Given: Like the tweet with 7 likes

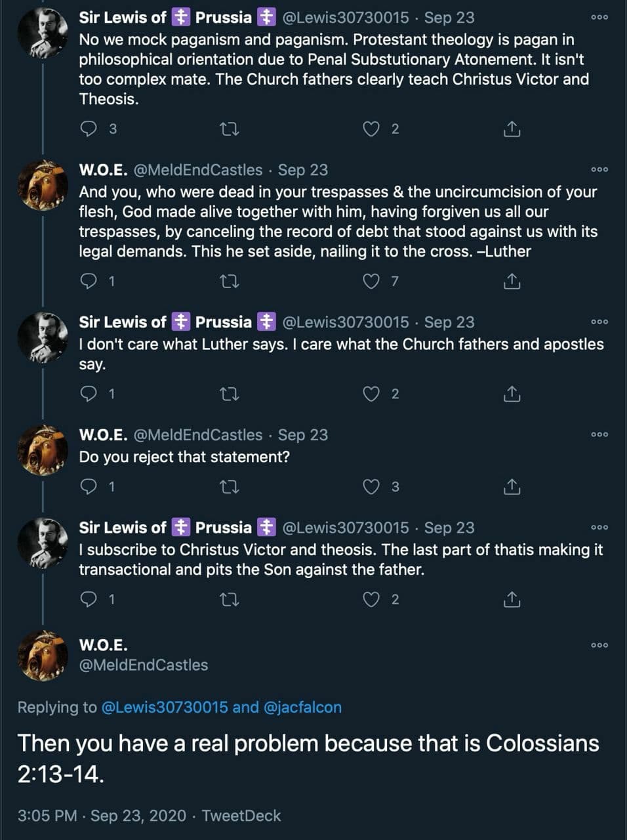Looking at the screenshot, I should click(x=371, y=282).
